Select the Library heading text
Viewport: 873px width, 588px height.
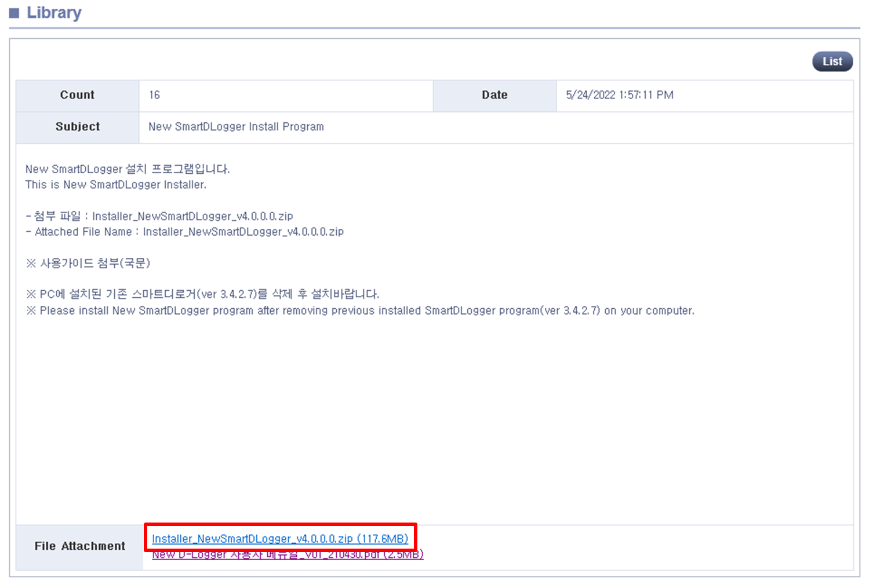pyautogui.click(x=54, y=13)
